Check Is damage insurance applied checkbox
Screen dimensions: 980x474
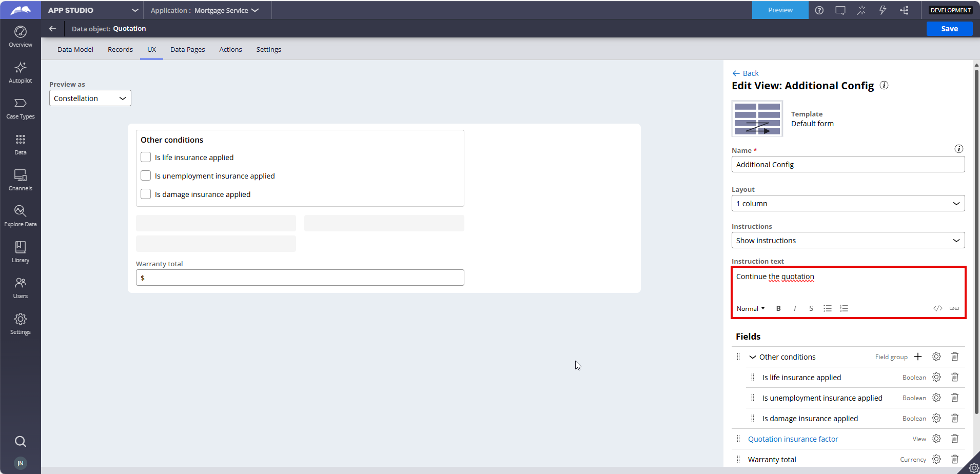(146, 194)
